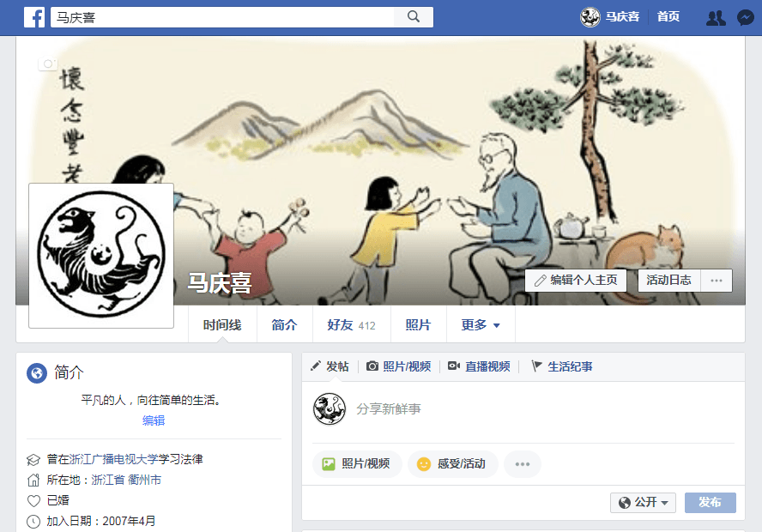
Task: Click the tiger profile picture thumbnail
Action: click(x=101, y=256)
